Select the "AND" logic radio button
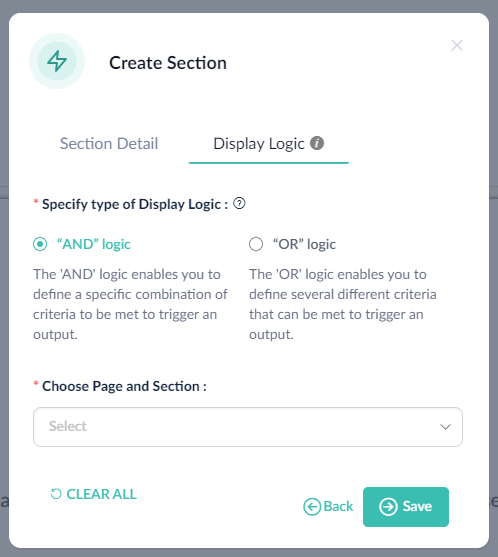Image resolution: width=498 pixels, height=557 pixels. click(x=40, y=244)
